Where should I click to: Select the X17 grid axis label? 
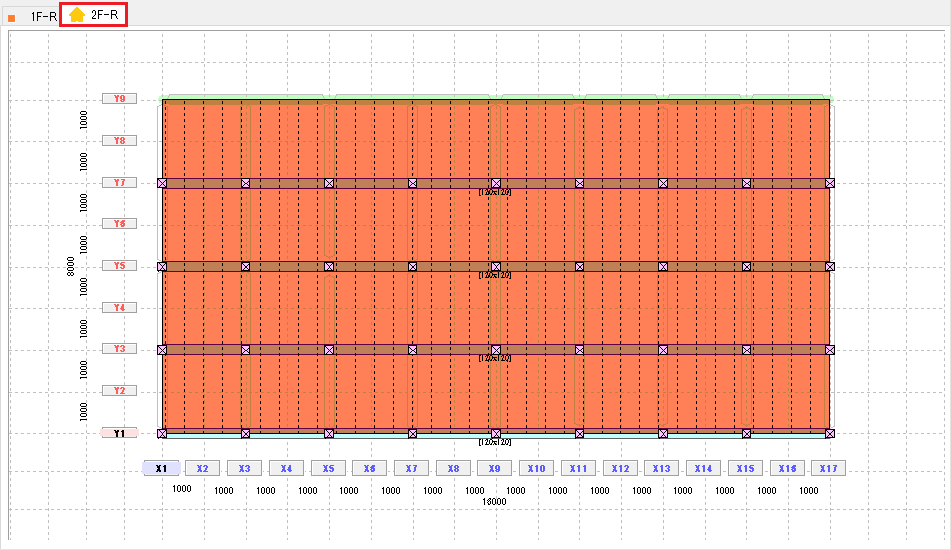tap(828, 468)
